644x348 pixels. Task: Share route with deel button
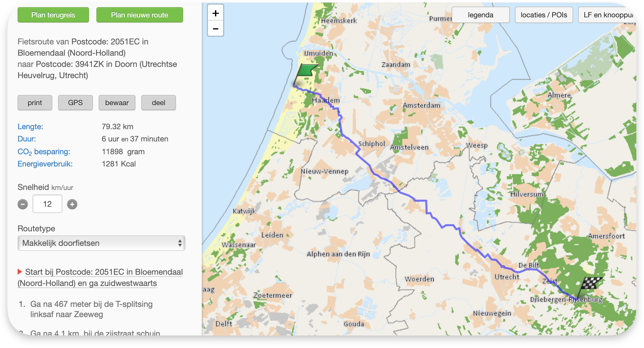tap(158, 103)
